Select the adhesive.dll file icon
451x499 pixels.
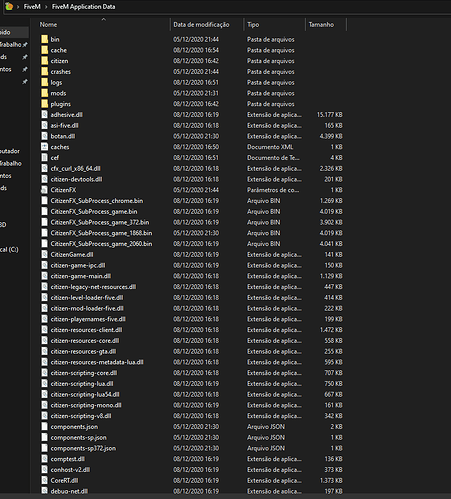pyautogui.click(x=45, y=115)
